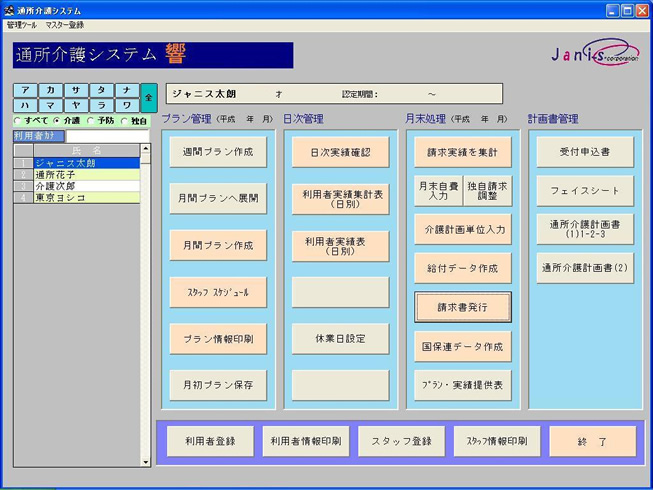The height and width of the screenshot is (490, 653).
Task: Click the フェイスシート button
Action: [x=584, y=190]
